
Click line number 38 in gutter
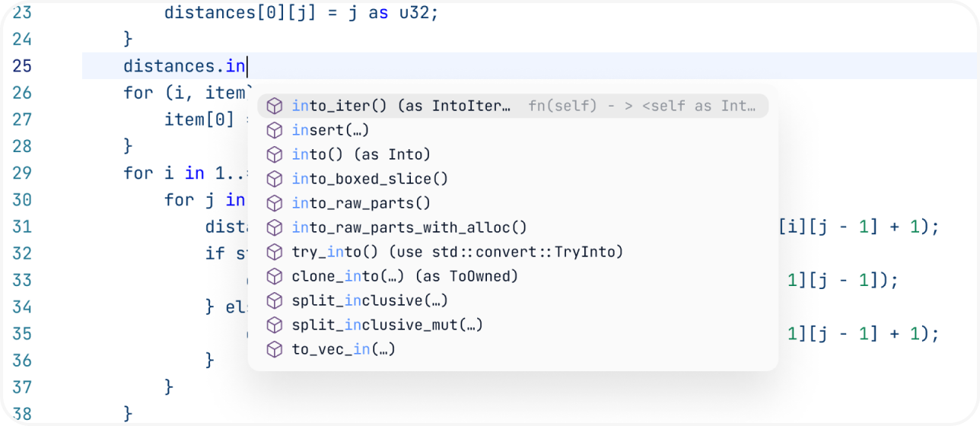coord(22,414)
